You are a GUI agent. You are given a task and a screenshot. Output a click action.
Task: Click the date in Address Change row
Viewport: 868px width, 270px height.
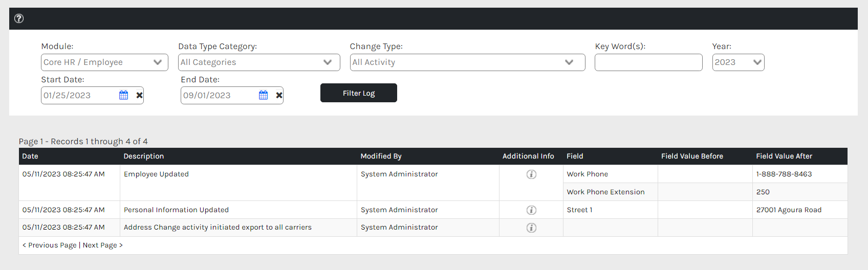tap(63, 228)
